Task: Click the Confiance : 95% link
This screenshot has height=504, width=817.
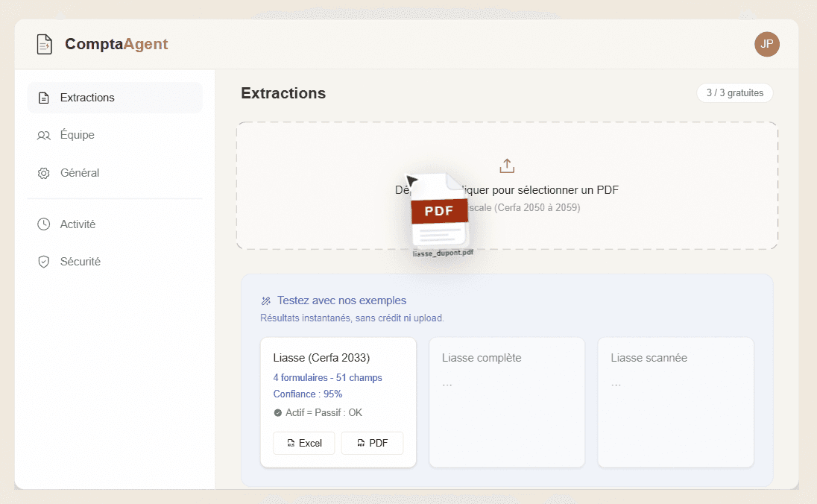Action: [308, 394]
